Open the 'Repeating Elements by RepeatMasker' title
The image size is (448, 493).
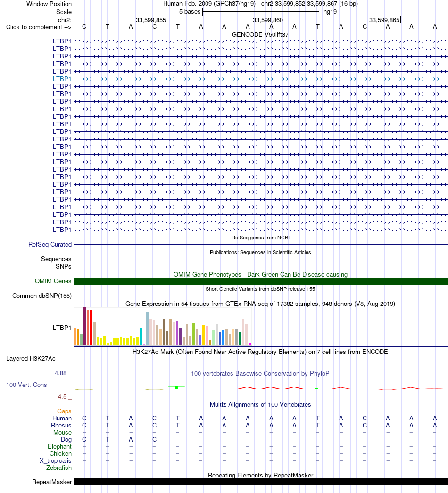[260, 476]
